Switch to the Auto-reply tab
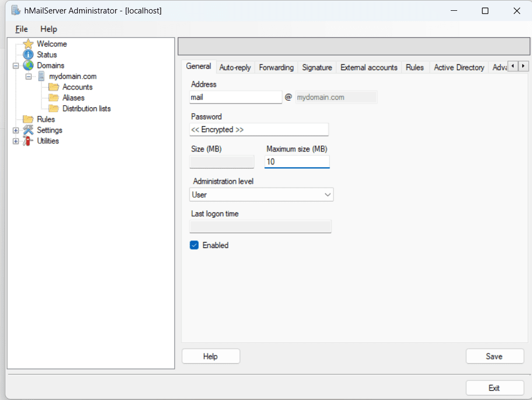 (x=235, y=67)
